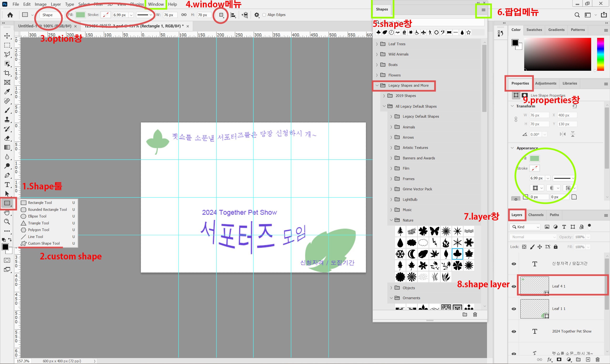Click the trash icon in Shapes panel
Screen dimensions: 610x364
pos(475,314)
